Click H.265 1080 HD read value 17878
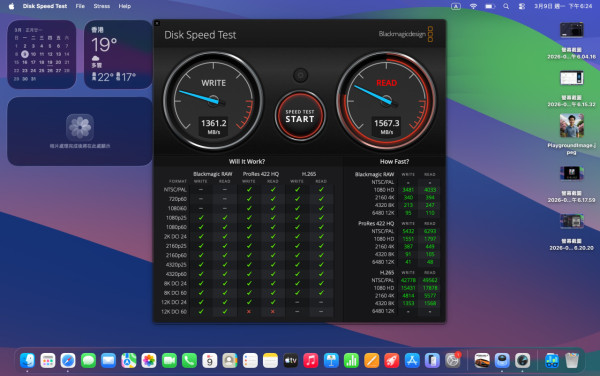Screen dimensions: 600x376 tap(430, 288)
